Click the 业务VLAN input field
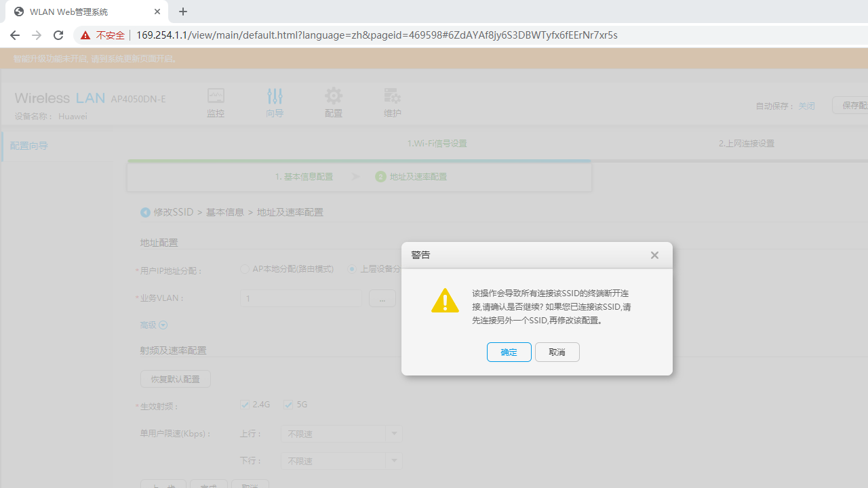This screenshot has width=868, height=488. (x=300, y=298)
